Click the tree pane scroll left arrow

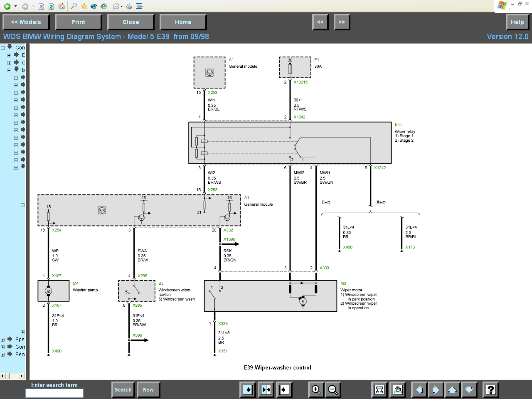(2, 376)
